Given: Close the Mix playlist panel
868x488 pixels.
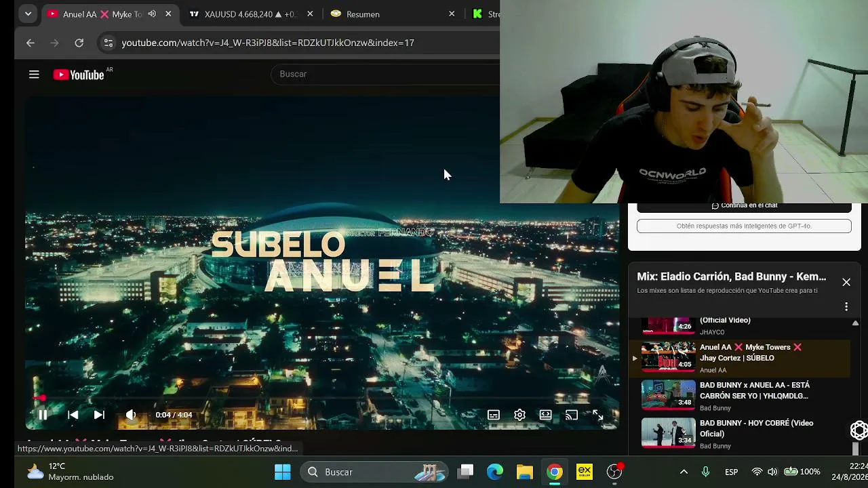Looking at the screenshot, I should 846,282.
